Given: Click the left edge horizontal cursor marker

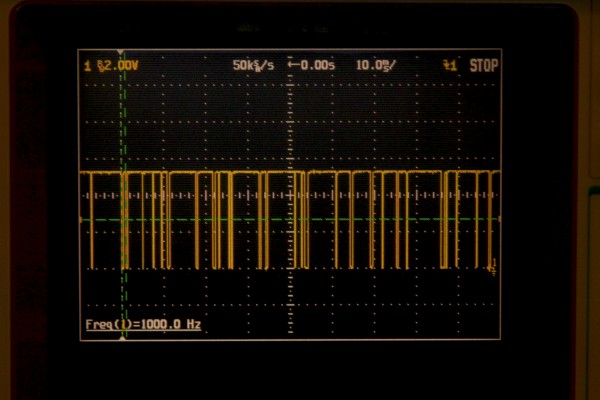Looking at the screenshot, I should (81, 220).
